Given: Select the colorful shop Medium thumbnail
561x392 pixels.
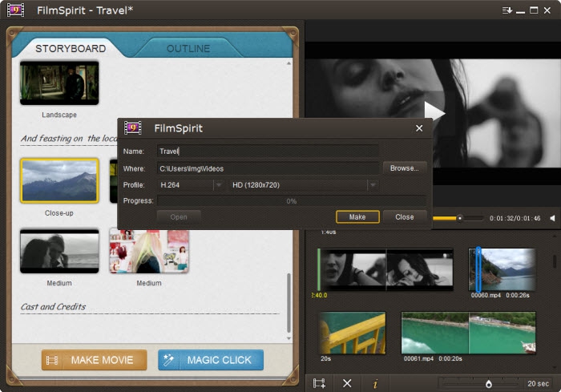Looking at the screenshot, I should [x=149, y=251].
